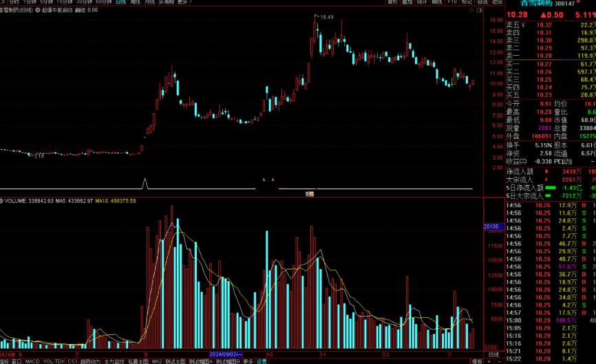Select the 15分钟 chart period tab

(65, 2)
